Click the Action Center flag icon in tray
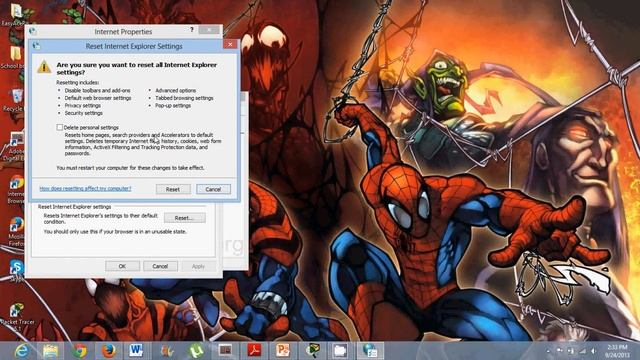640x360 pixels. pos(560,351)
